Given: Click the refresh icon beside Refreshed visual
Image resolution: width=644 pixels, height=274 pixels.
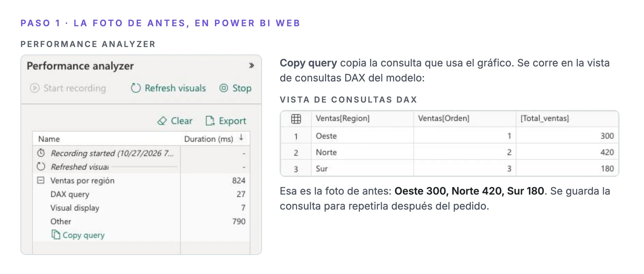Looking at the screenshot, I should click(41, 167).
